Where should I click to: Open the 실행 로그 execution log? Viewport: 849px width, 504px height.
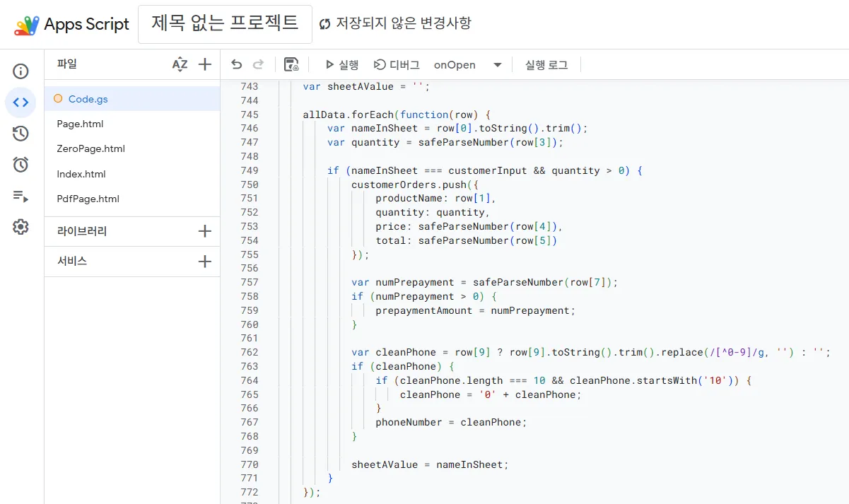546,64
